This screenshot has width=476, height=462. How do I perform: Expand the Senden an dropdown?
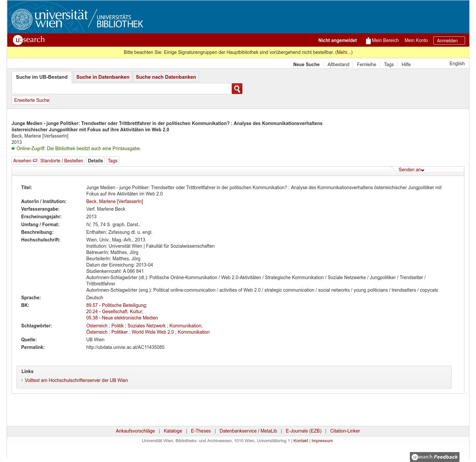tap(411, 170)
